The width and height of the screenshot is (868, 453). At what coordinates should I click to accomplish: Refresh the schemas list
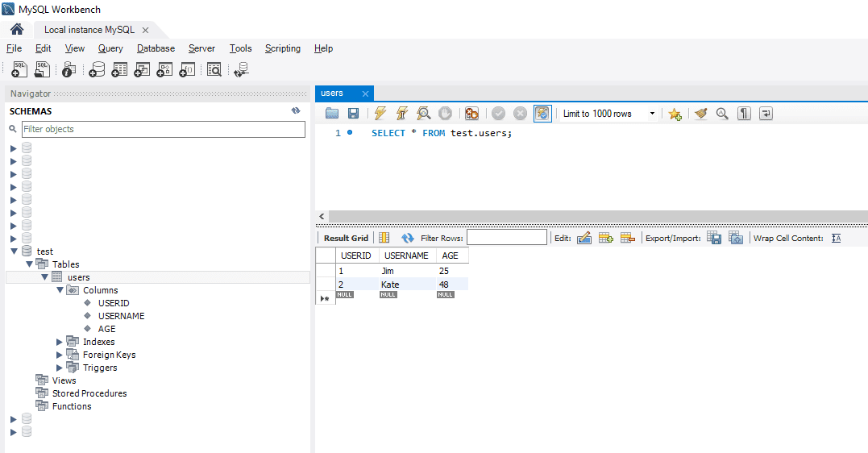point(296,110)
